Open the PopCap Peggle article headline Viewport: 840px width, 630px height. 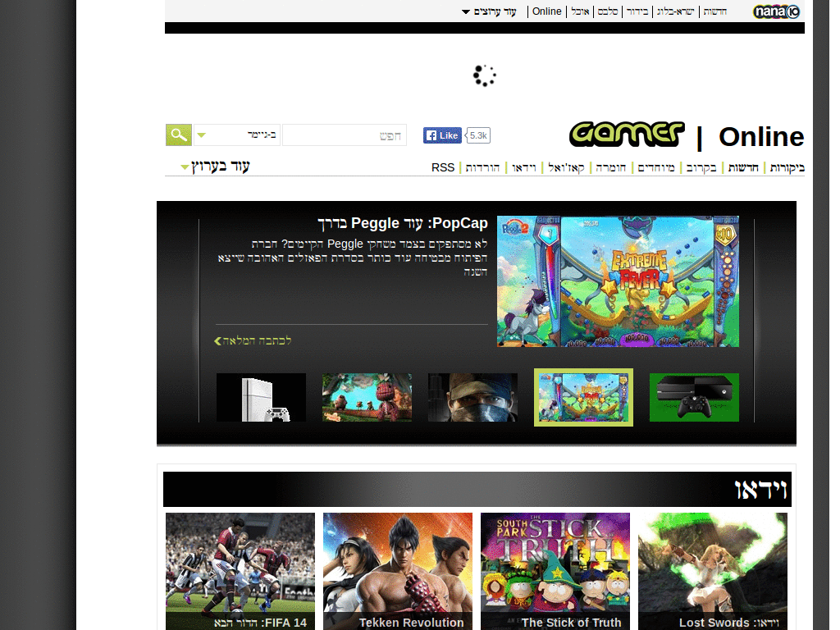(402, 223)
